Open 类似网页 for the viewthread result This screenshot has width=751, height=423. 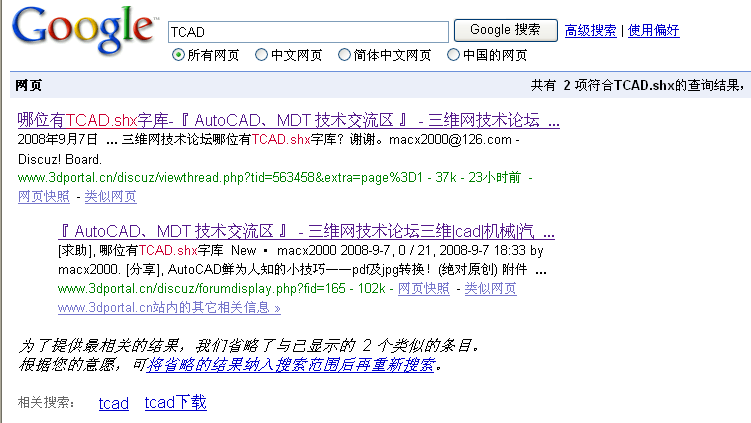point(111,196)
